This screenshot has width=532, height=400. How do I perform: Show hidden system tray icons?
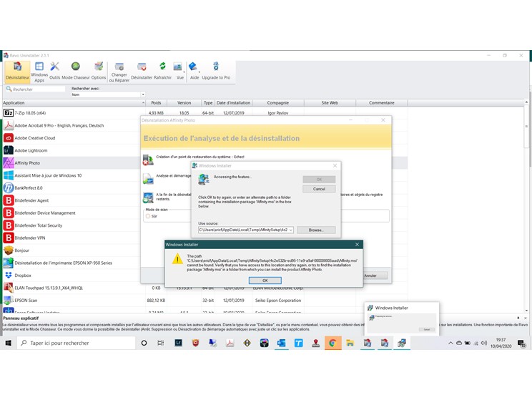pos(450,343)
